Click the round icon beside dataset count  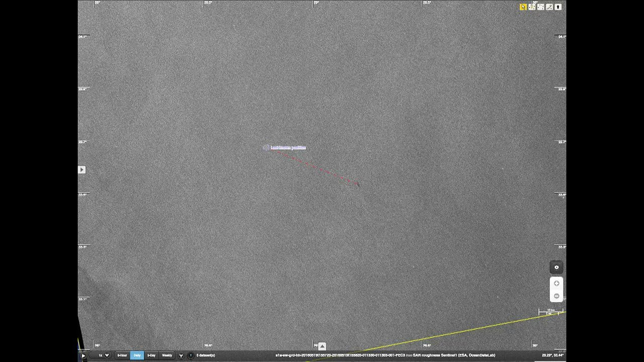[190, 355]
